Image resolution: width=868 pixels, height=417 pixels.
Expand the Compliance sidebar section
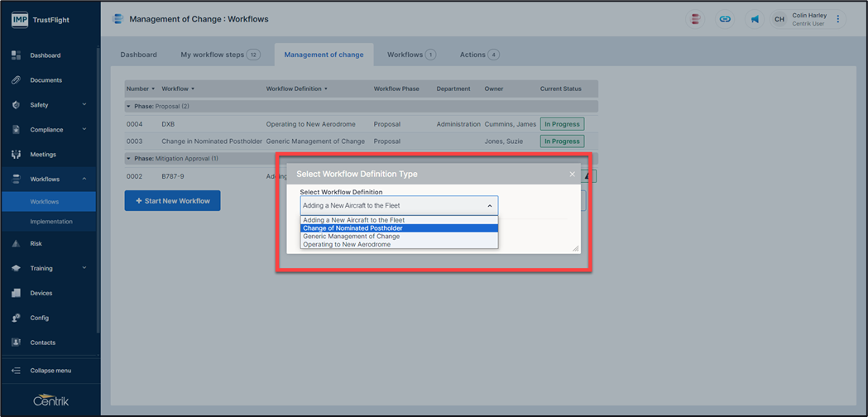pos(84,130)
